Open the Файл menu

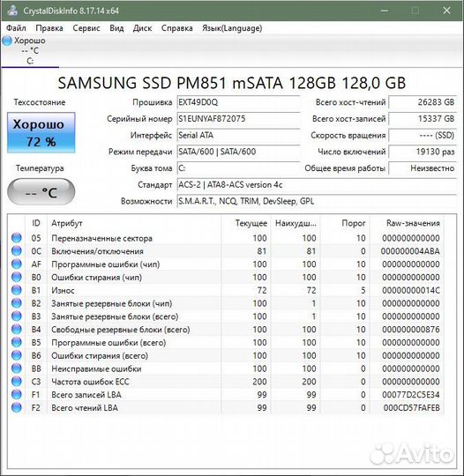(16, 28)
